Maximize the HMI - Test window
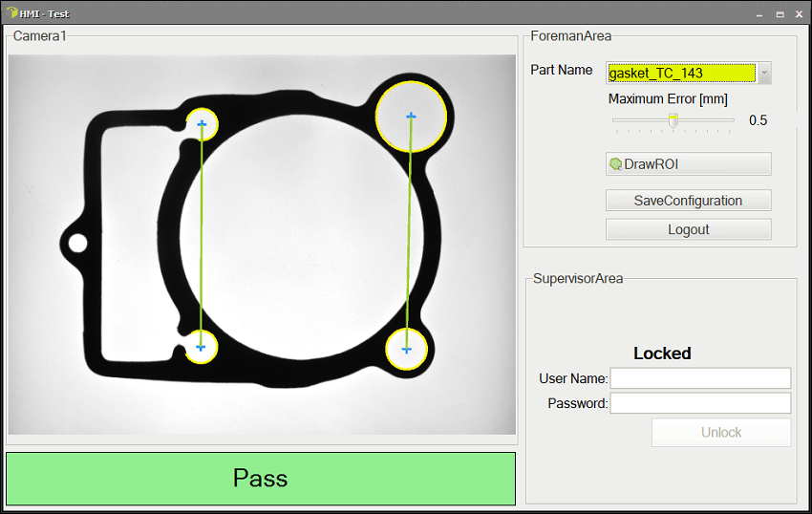Image resolution: width=812 pixels, height=514 pixels. [780, 14]
